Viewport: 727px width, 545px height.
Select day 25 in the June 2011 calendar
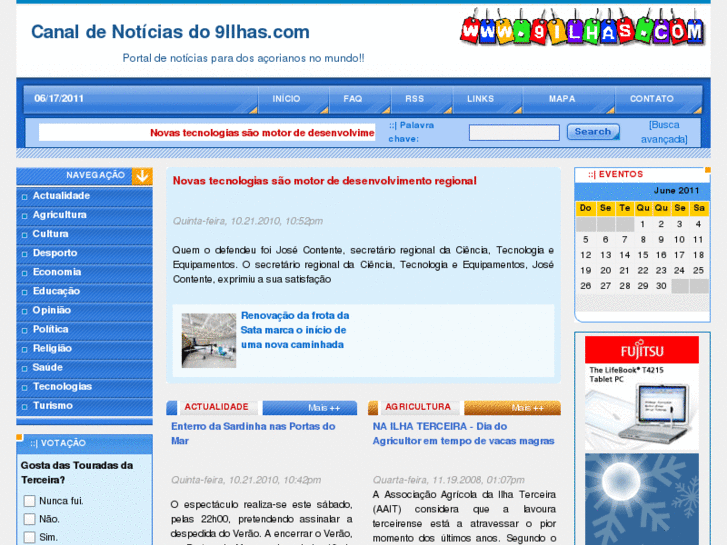tap(698, 270)
